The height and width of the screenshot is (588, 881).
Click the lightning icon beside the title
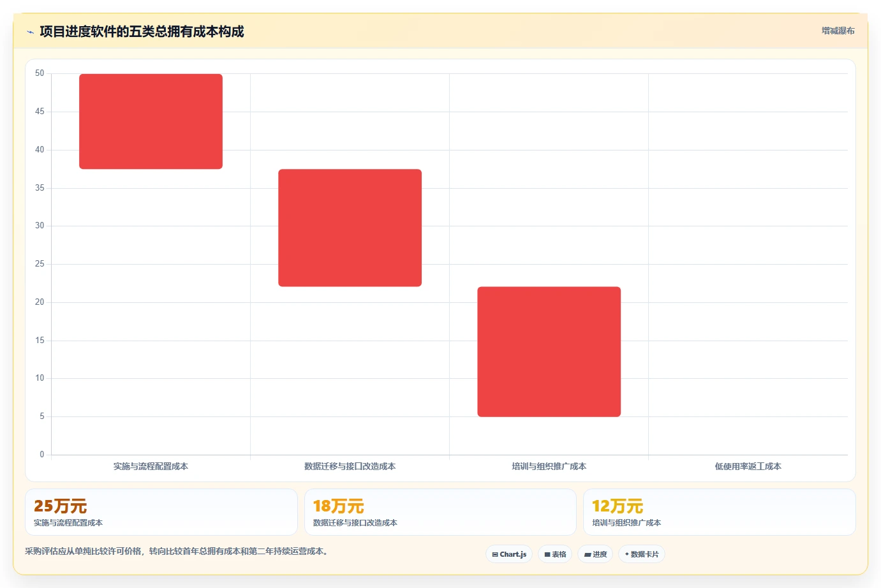[x=30, y=32]
